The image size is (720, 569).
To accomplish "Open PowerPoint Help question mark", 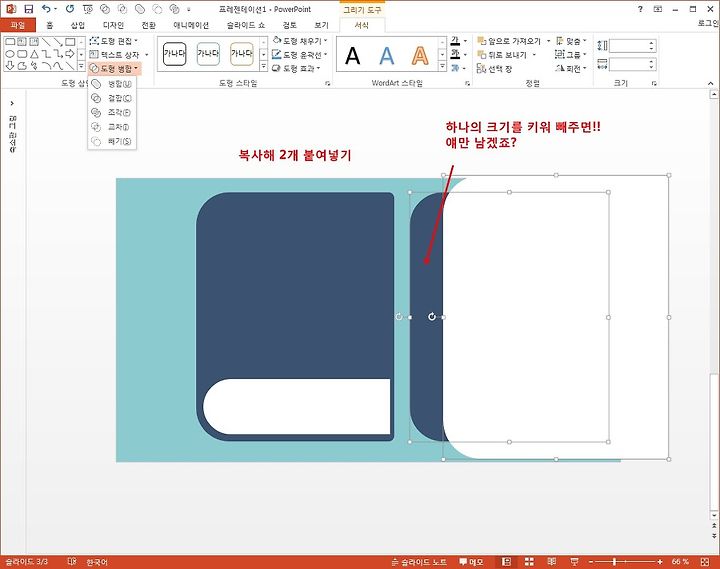I will pos(640,9).
